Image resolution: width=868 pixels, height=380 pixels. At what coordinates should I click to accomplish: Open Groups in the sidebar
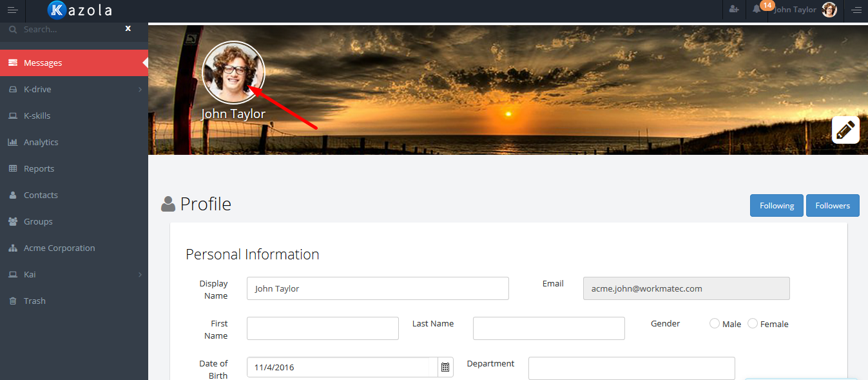click(x=74, y=221)
